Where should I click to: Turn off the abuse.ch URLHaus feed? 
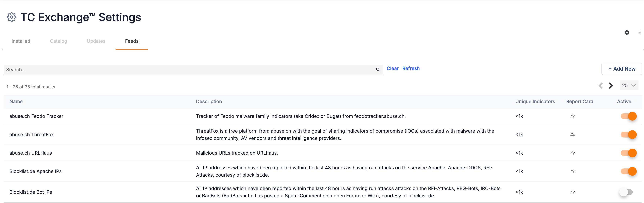[629, 153]
